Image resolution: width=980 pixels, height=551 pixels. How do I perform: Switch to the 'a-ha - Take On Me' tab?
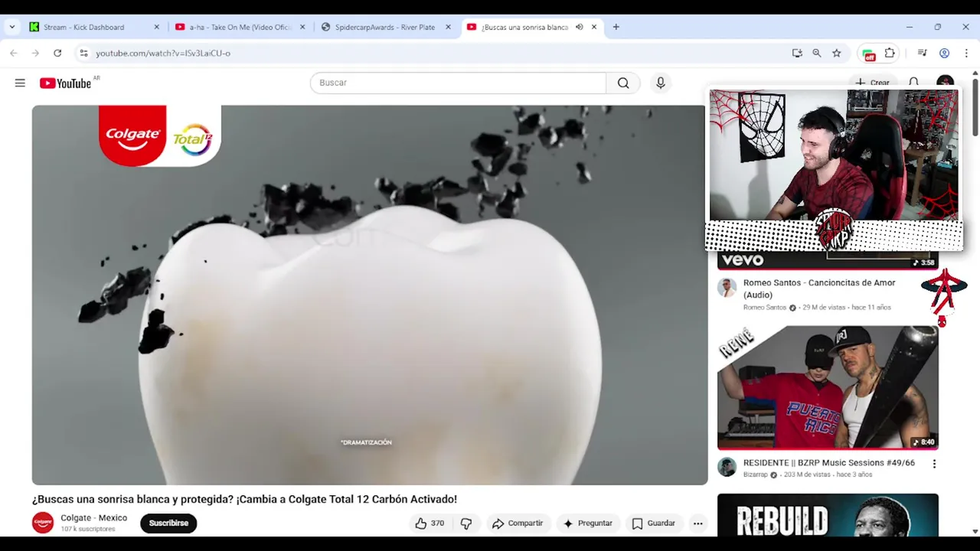240,27
